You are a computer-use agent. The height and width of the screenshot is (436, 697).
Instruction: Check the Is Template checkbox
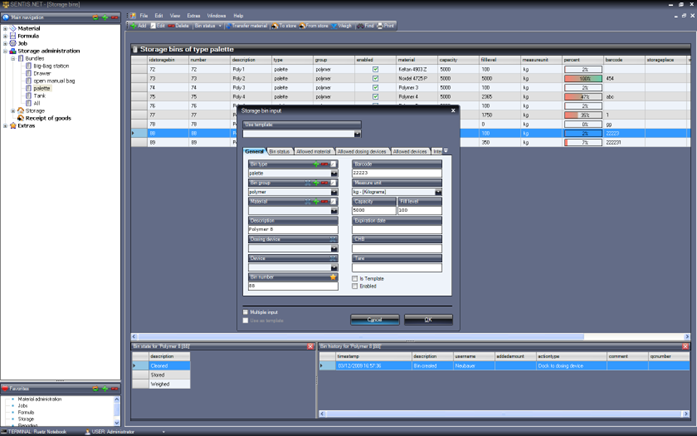(x=355, y=279)
